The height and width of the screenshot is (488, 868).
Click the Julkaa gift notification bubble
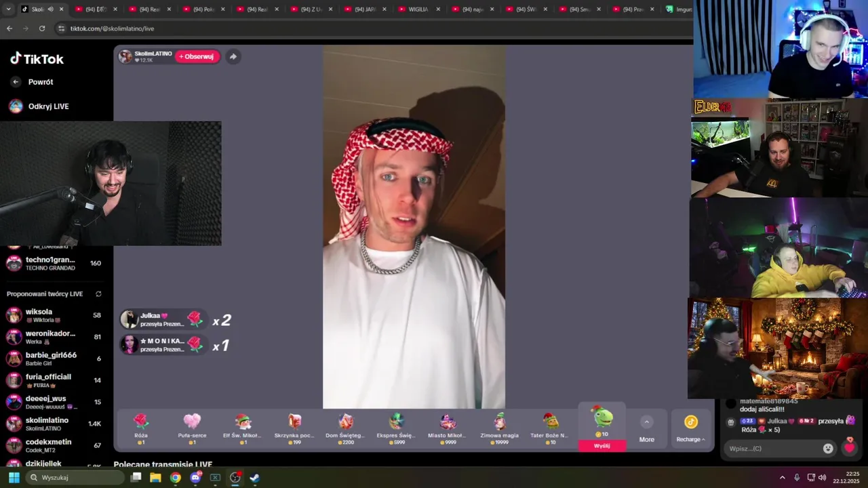click(x=163, y=319)
